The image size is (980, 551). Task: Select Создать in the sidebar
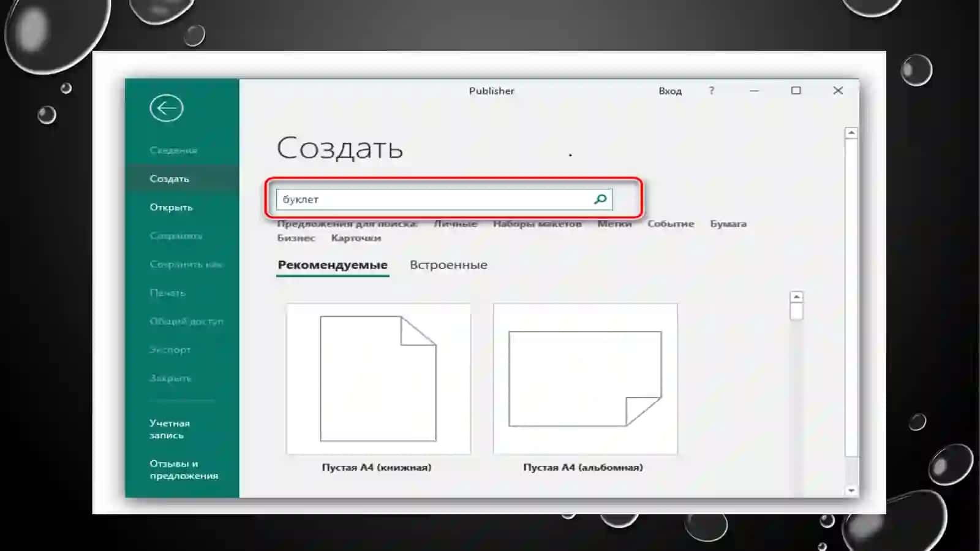169,179
